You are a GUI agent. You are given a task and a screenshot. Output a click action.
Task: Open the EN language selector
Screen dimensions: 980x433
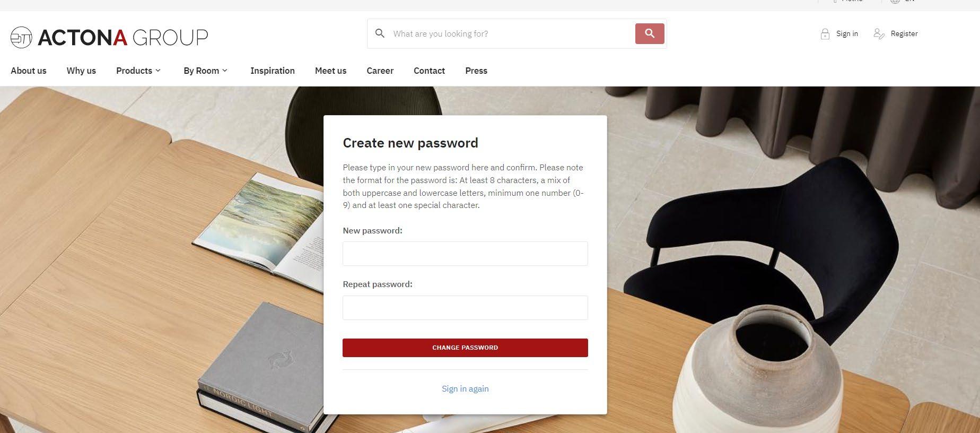(909, 1)
